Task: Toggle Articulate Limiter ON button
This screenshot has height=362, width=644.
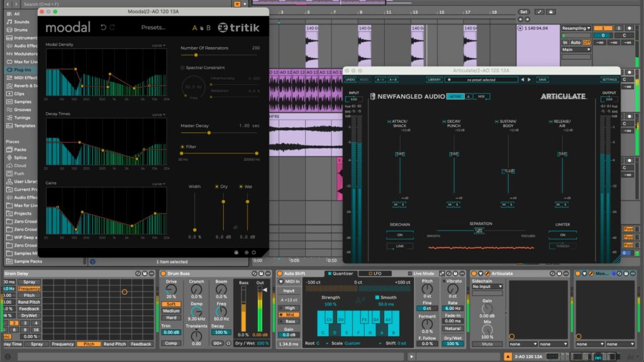Action: point(563,235)
